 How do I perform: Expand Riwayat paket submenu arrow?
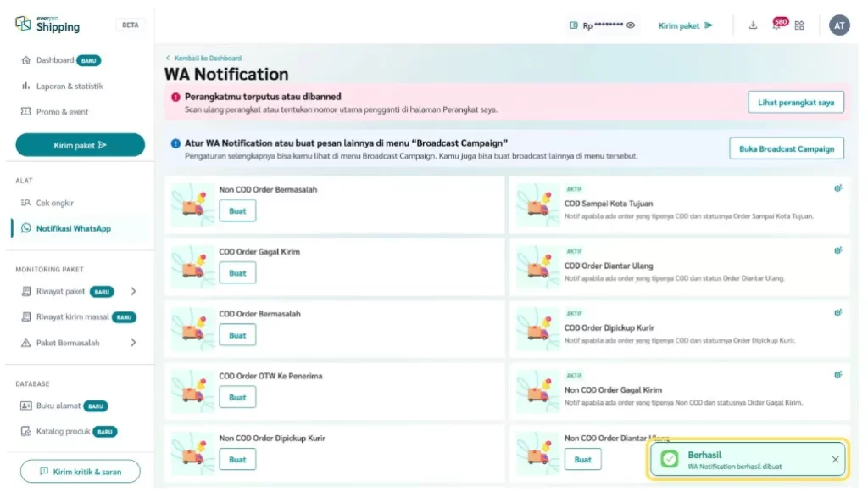133,291
